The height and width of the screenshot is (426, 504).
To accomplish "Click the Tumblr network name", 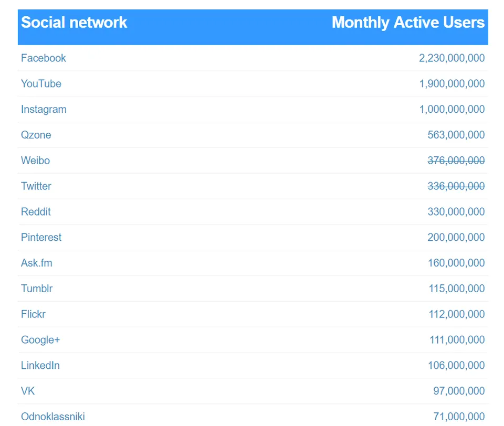I will (37, 289).
